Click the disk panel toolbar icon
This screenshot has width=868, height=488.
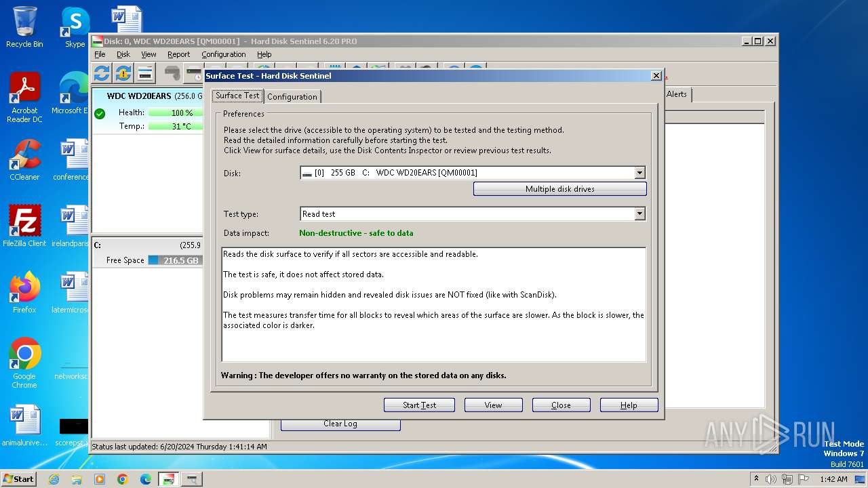(145, 73)
